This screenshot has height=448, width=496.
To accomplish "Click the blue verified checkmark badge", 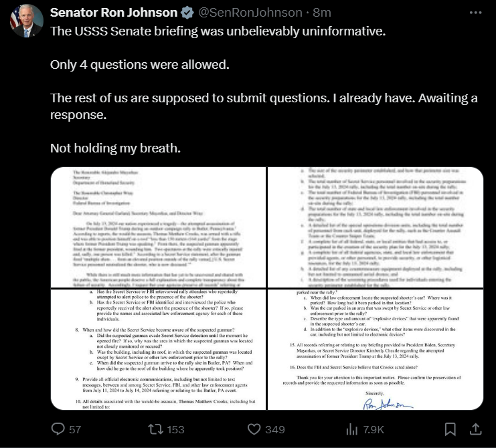I will click(187, 13).
